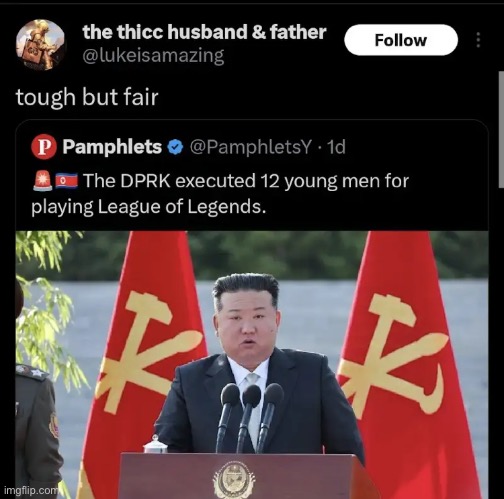Image resolution: width=504 pixels, height=499 pixels.
Task: Click the blue verified checkmark badge
Action: click(x=175, y=147)
